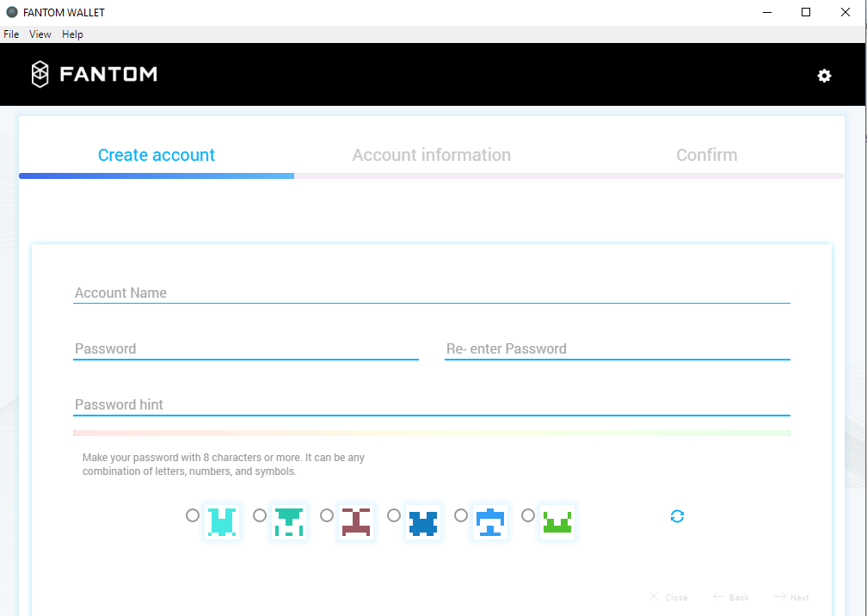Click the password strength gradient bar

(431, 433)
